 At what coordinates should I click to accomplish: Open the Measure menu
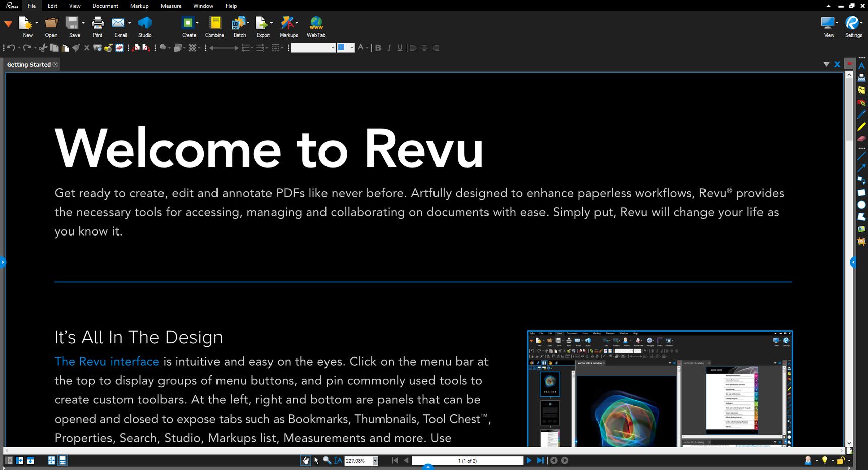pyautogui.click(x=171, y=6)
